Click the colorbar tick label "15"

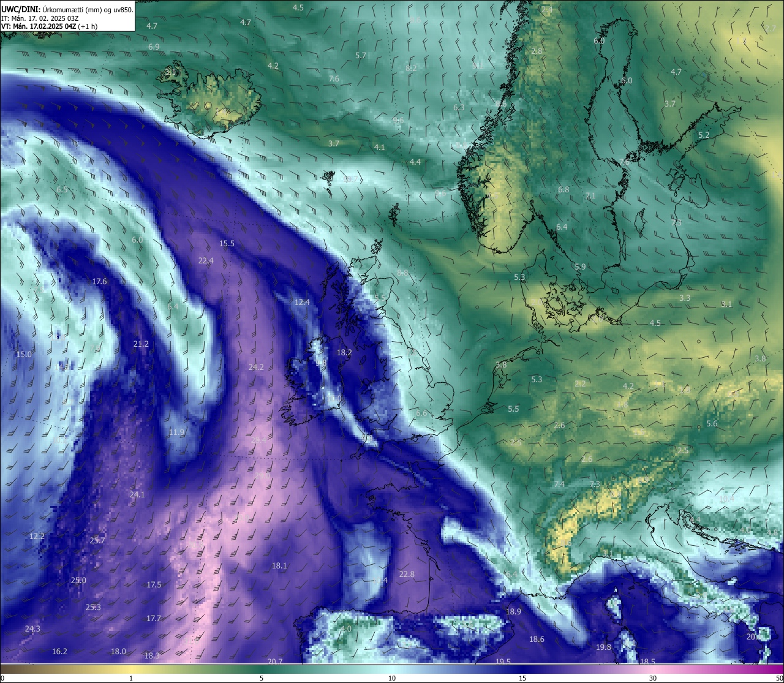pyautogui.click(x=522, y=678)
